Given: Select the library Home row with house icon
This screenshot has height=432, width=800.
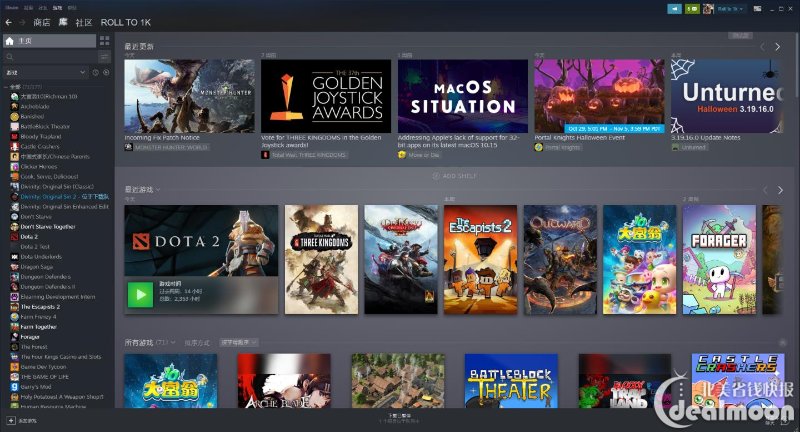Looking at the screenshot, I should coord(49,41).
